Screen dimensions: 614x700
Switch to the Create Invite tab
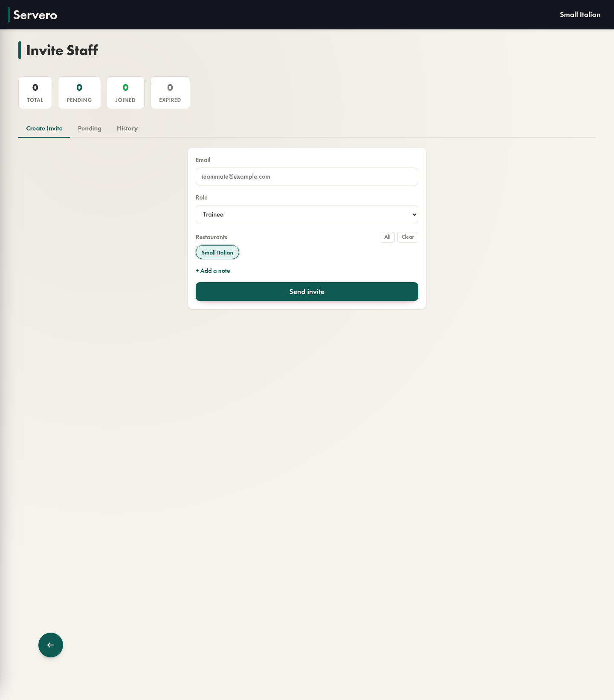(44, 128)
